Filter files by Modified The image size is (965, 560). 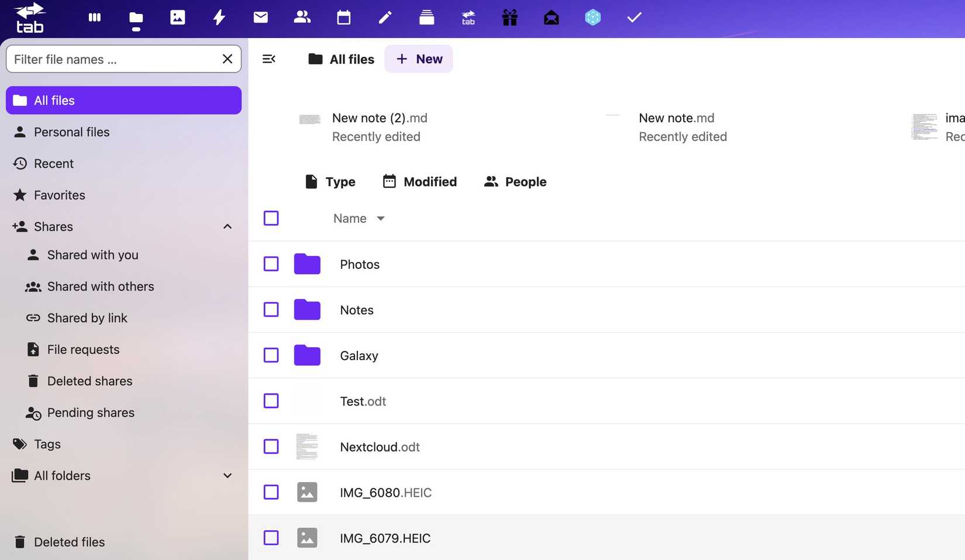tap(420, 181)
